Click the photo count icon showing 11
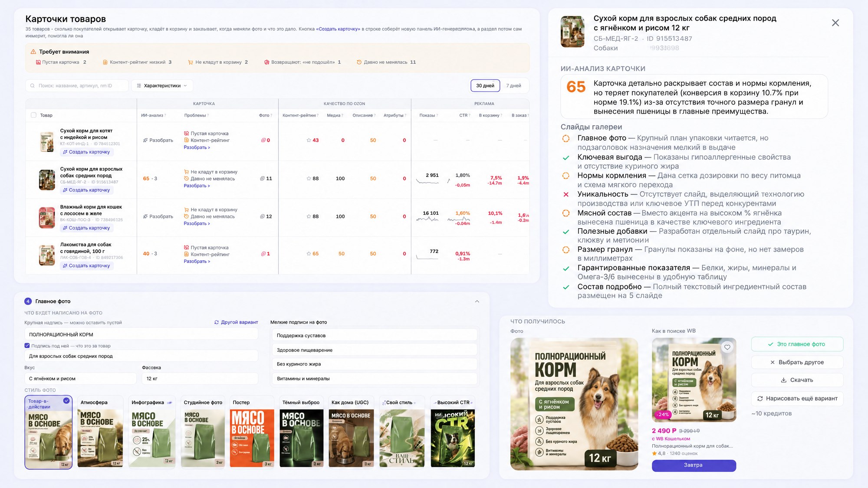Screen dimensions: 868x488 (262, 178)
